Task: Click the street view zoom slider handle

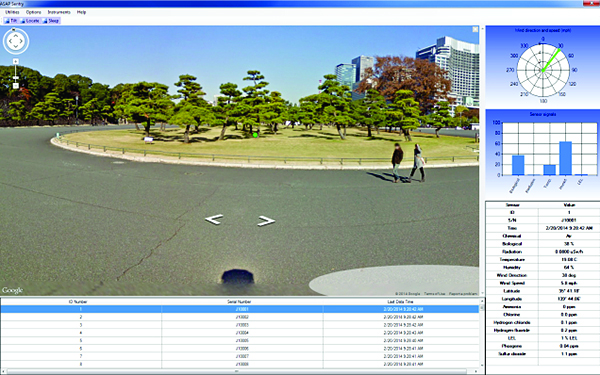Action: 16,78
